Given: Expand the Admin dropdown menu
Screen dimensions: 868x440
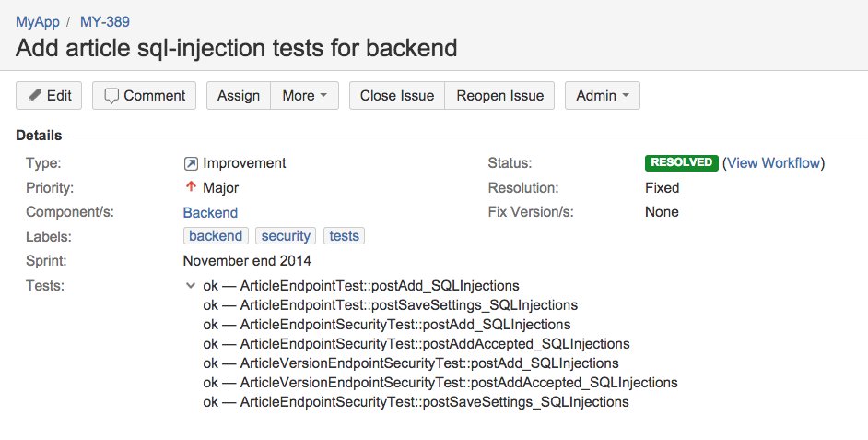Looking at the screenshot, I should 602,96.
